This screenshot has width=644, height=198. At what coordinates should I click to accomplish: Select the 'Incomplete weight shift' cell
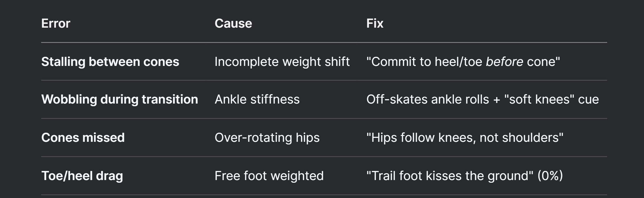tap(282, 62)
